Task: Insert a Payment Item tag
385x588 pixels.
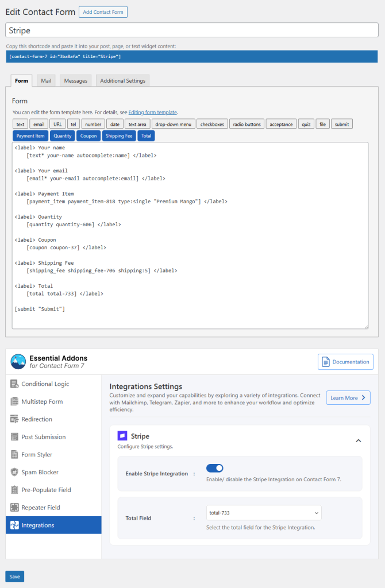Action: tap(30, 136)
